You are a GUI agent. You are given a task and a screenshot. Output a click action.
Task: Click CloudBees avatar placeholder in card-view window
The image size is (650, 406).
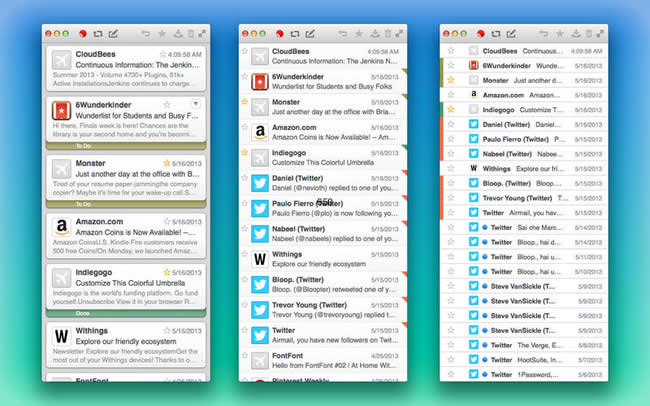click(61, 61)
